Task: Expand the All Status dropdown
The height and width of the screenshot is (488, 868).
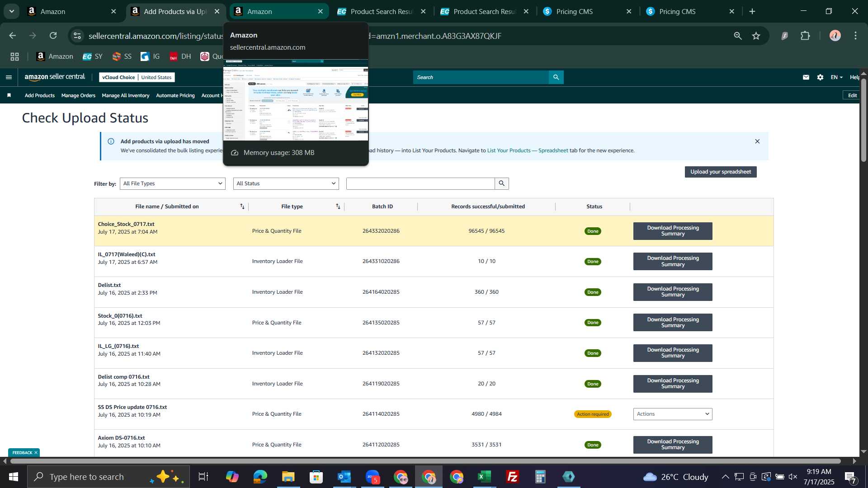Action: pos(286,183)
